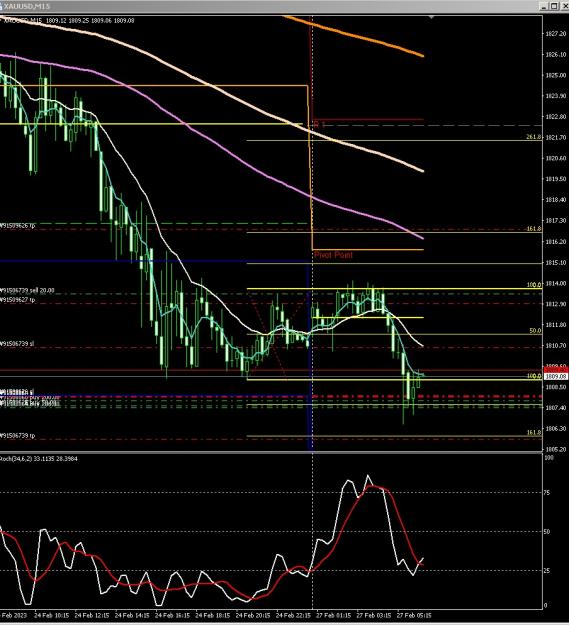Image resolution: width=569 pixels, height=625 pixels.
Task: Select the upper 161.8 Fibonacci level label
Action: point(534,228)
